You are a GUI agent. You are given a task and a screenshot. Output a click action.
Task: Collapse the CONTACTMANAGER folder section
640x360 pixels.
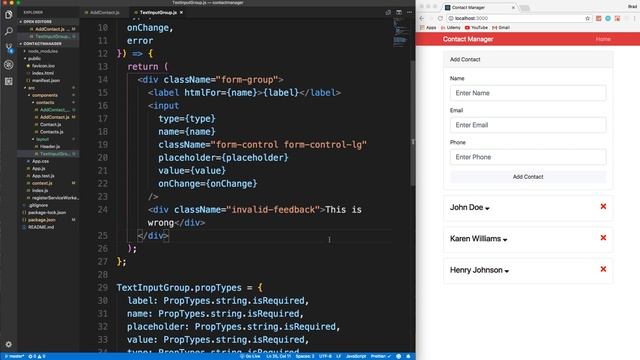48,44
